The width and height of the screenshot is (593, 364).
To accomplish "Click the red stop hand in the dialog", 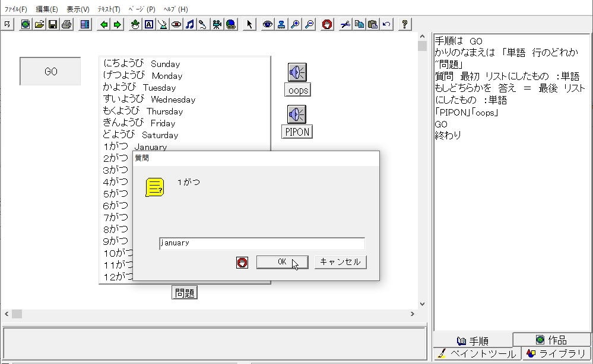I will click(242, 263).
